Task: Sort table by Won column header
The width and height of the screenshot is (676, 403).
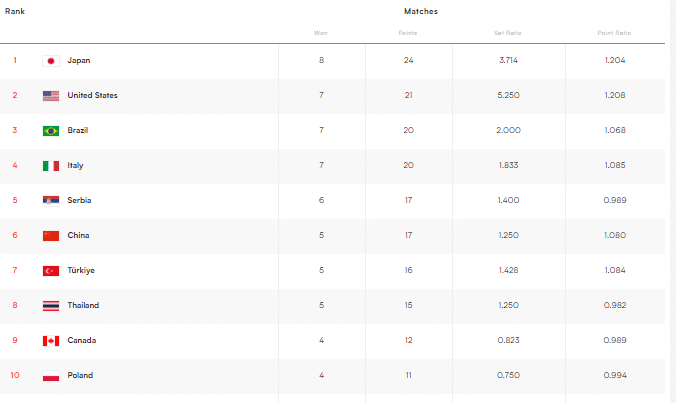Action: (321, 33)
